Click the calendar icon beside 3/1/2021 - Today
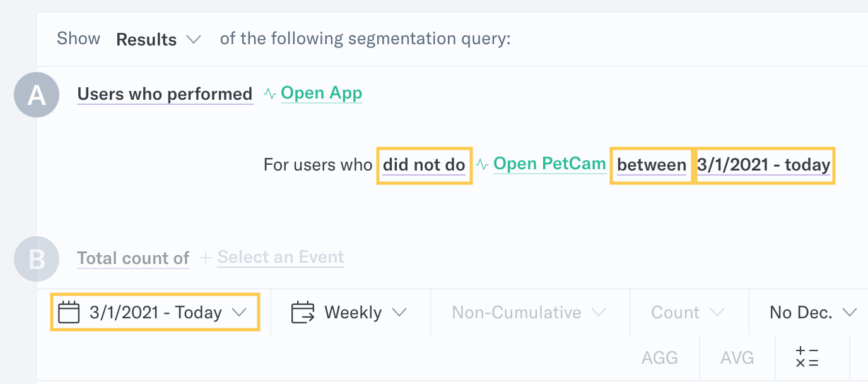 (69, 313)
